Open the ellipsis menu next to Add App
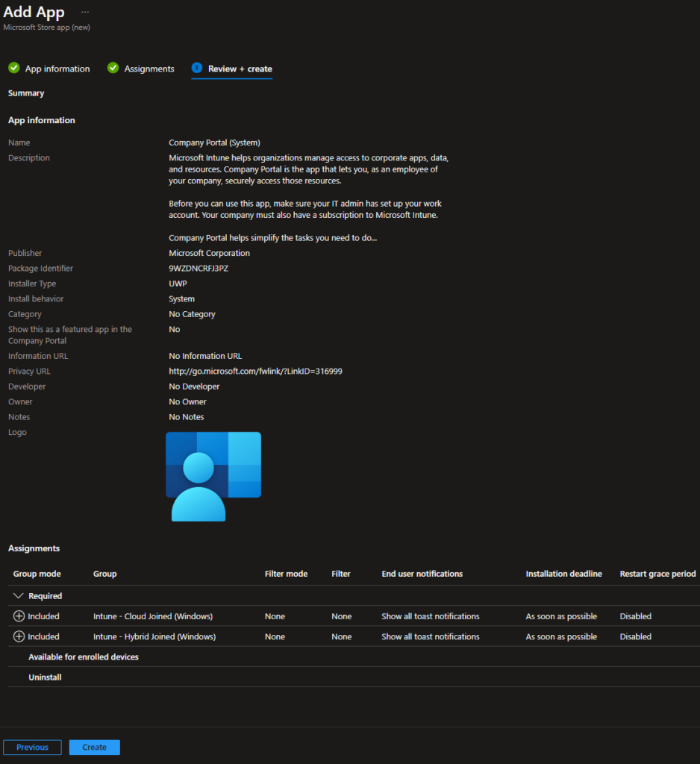Image resolution: width=700 pixels, height=764 pixels. pyautogui.click(x=84, y=12)
